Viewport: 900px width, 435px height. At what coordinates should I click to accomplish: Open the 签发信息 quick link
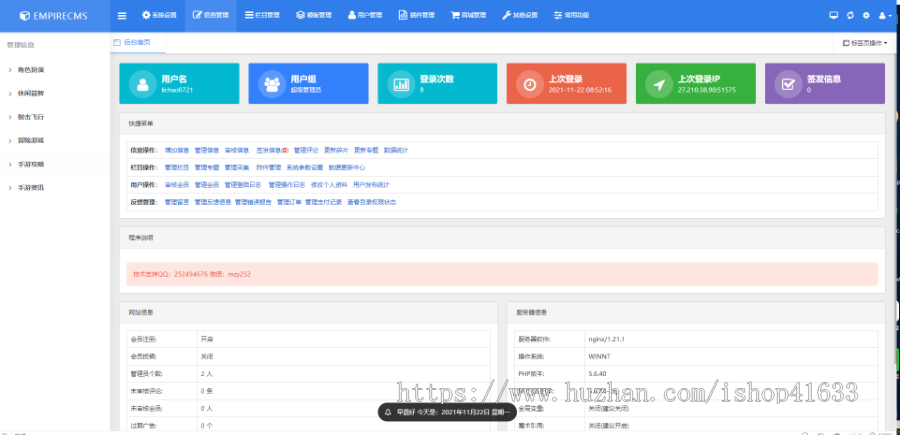[x=272, y=150]
